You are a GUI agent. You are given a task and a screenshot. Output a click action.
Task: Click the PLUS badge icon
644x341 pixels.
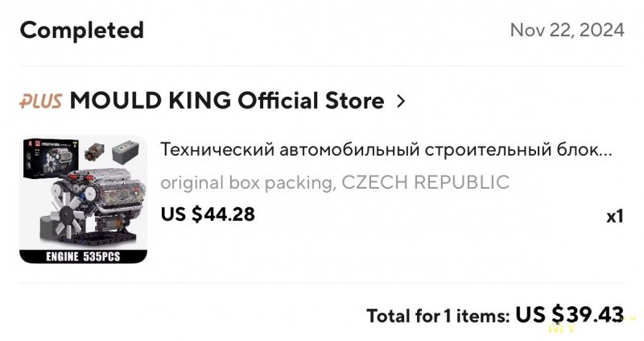coord(42,102)
